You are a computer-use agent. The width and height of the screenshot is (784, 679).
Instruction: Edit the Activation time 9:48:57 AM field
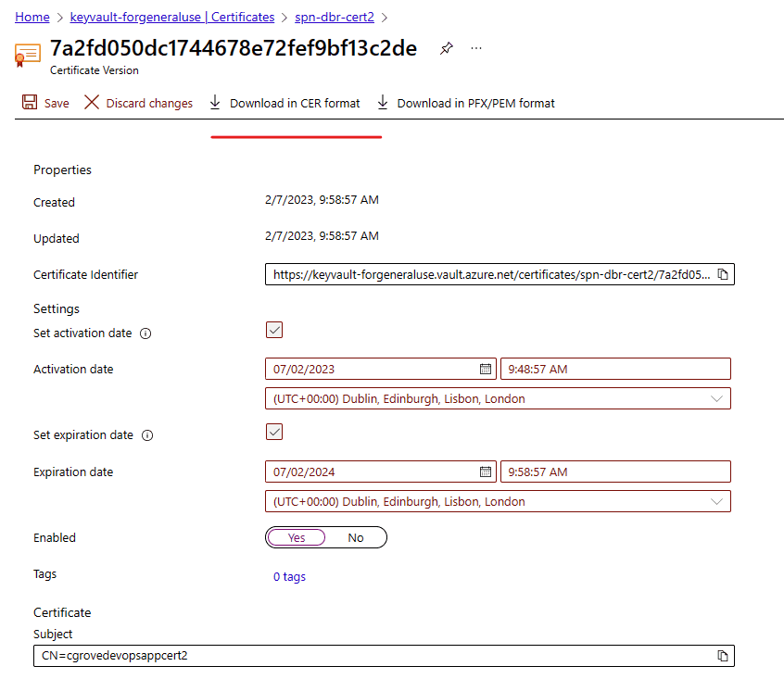[x=615, y=369]
